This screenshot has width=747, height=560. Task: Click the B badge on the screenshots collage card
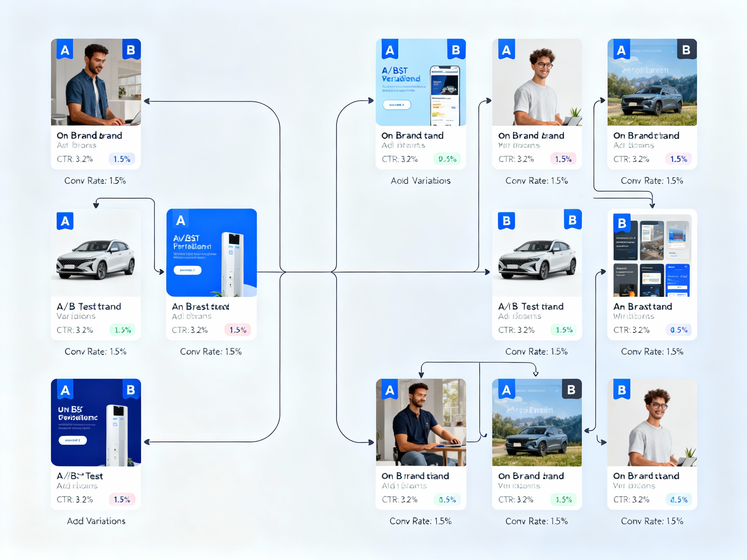point(622,223)
